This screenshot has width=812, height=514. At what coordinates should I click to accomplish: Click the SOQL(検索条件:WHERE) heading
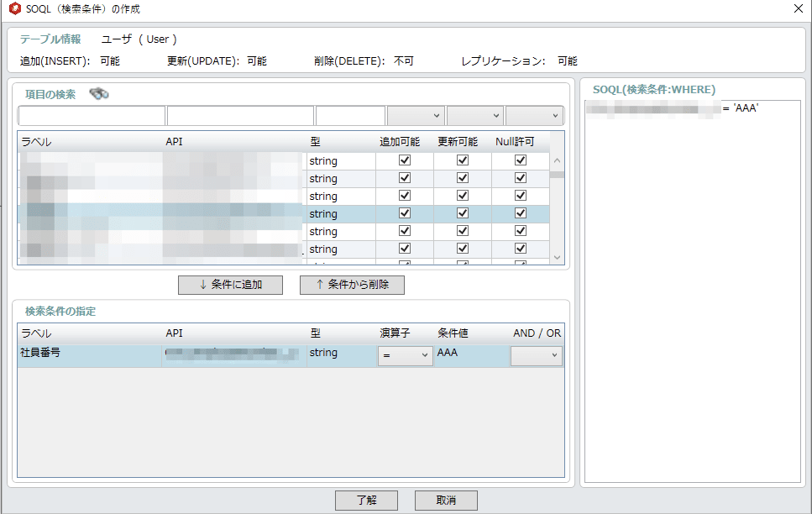tap(654, 90)
